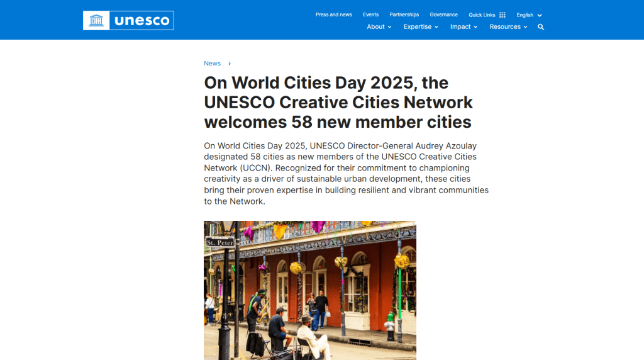Viewport: 644px width, 360px height.
Task: Expand the About menu
Action: coord(379,27)
